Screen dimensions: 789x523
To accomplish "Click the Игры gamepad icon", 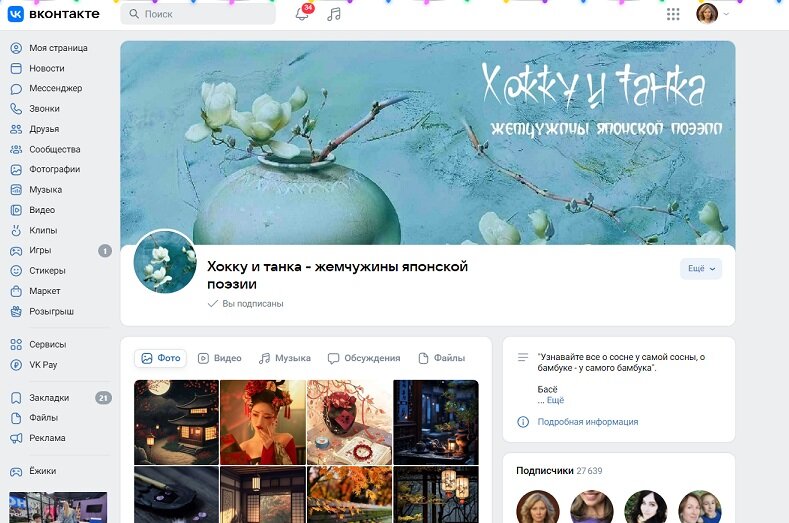I will click(x=16, y=251).
